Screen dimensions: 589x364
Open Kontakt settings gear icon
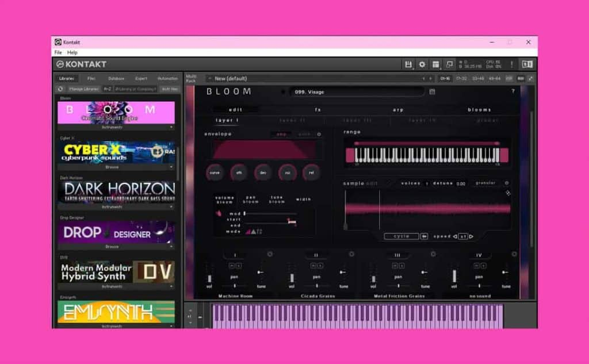(422, 64)
